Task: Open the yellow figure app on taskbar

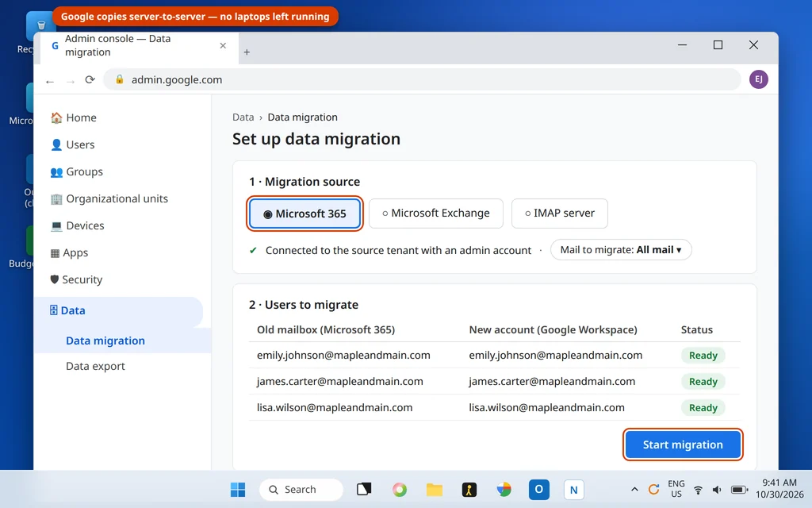Action: [469, 489]
